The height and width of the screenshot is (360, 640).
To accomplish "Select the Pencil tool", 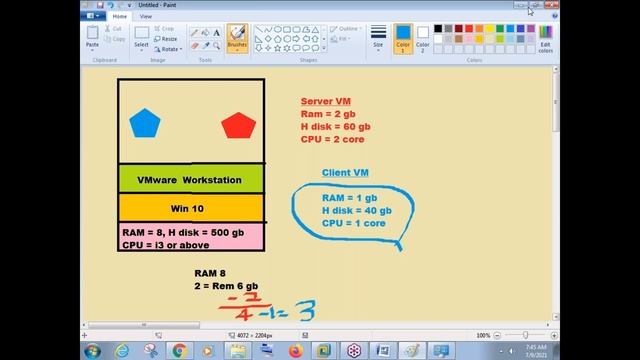I will [x=195, y=33].
